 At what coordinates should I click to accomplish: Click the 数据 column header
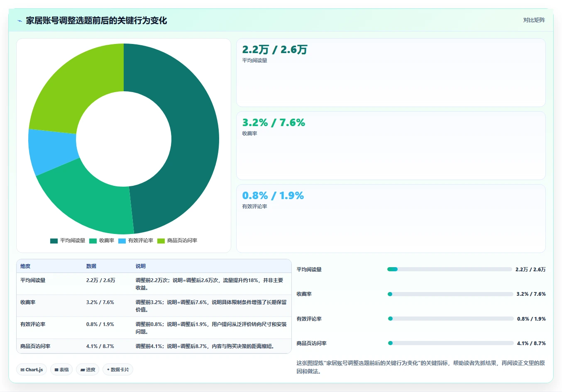tap(91, 266)
